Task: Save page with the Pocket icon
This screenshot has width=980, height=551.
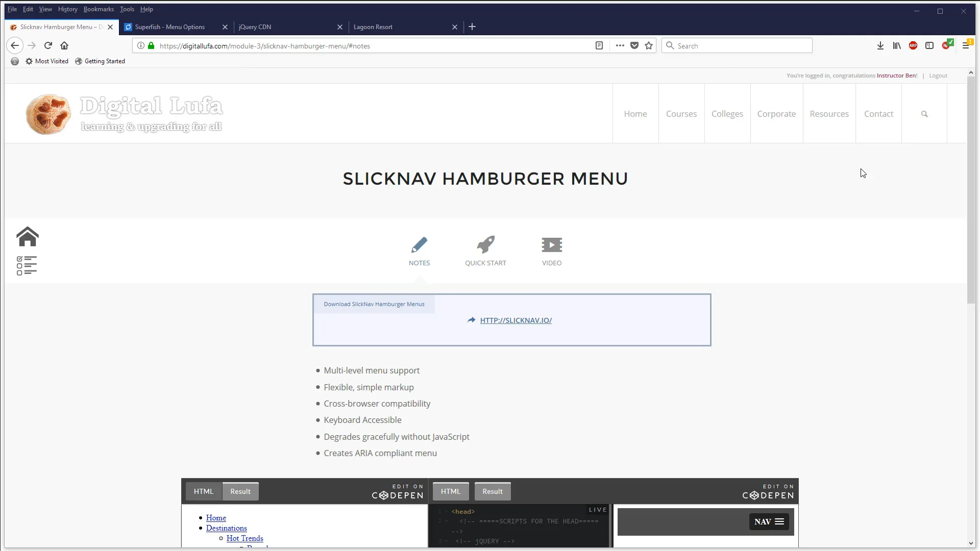Action: pos(634,45)
